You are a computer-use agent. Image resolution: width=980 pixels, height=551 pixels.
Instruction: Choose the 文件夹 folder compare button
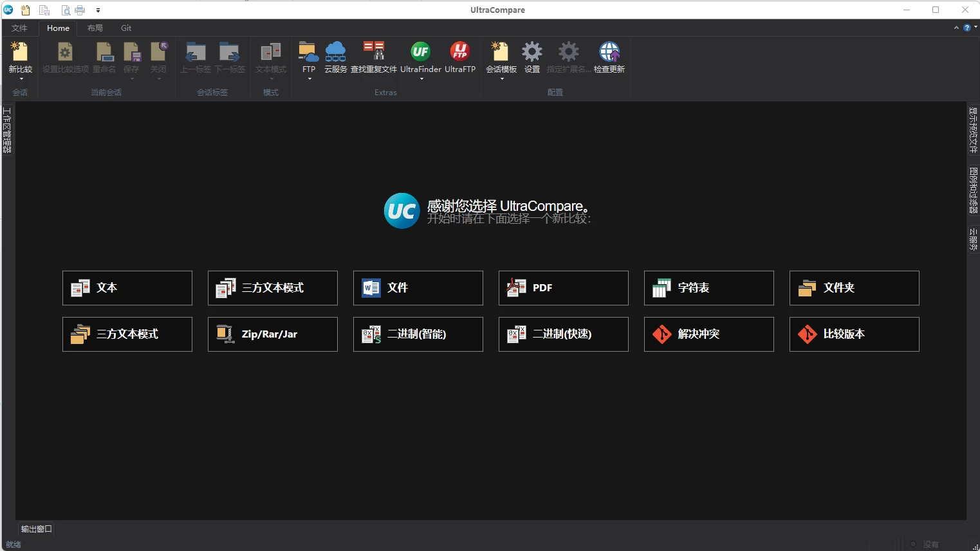coord(854,288)
